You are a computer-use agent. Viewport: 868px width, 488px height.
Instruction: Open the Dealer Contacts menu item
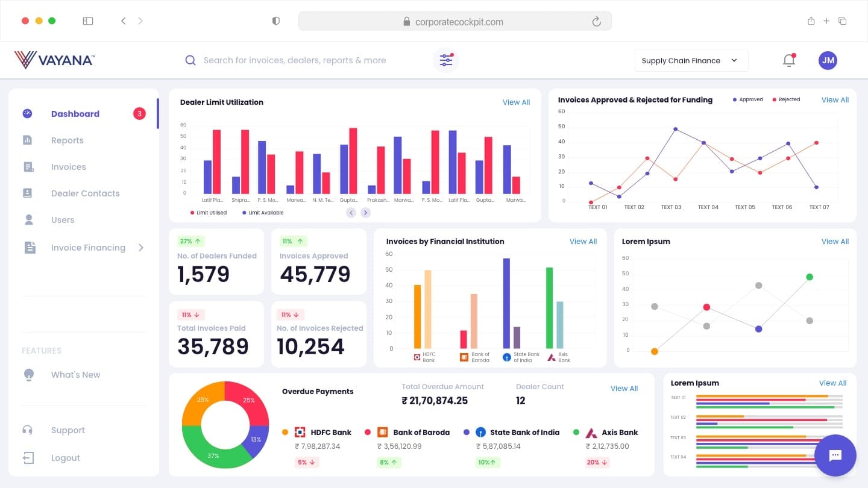click(86, 193)
